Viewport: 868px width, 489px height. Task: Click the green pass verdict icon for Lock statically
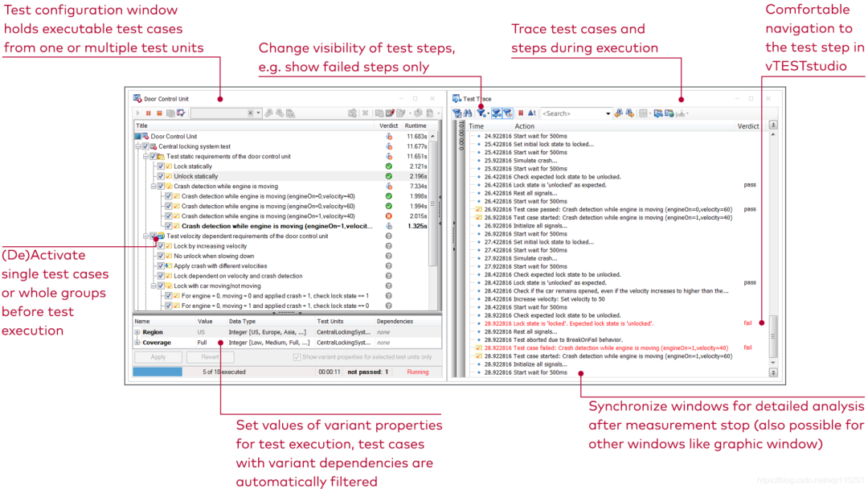click(x=389, y=166)
